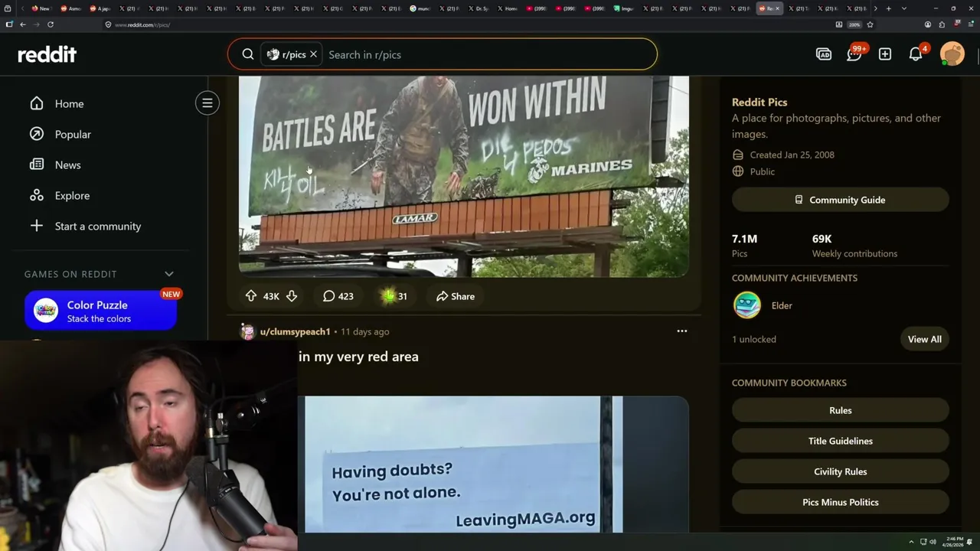The width and height of the screenshot is (980, 551).
Task: Open the Color Puzzle game card
Action: pyautogui.click(x=101, y=311)
